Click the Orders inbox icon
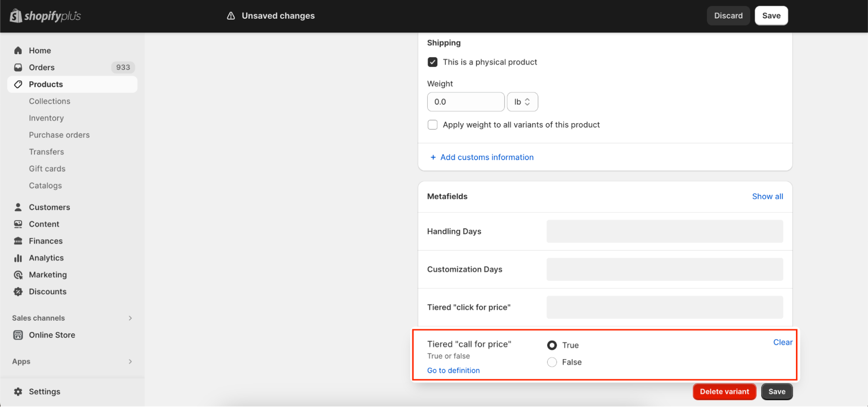The height and width of the screenshot is (407, 868). (18, 67)
